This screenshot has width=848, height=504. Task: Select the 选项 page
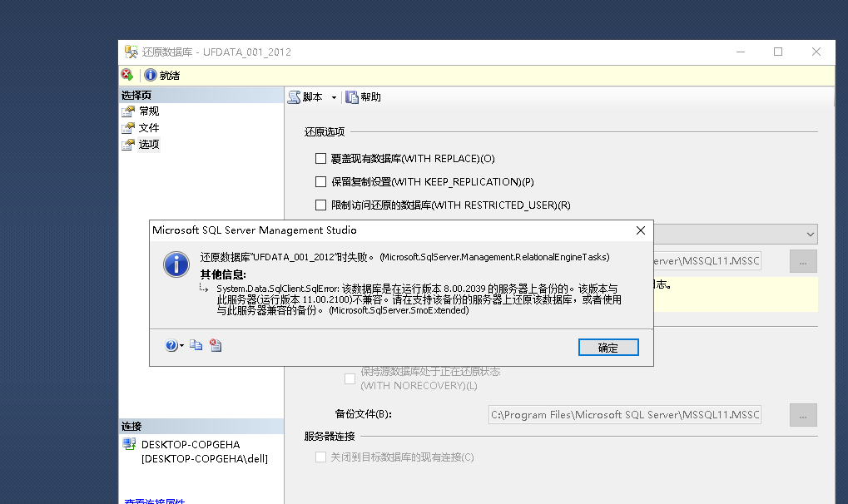(149, 145)
